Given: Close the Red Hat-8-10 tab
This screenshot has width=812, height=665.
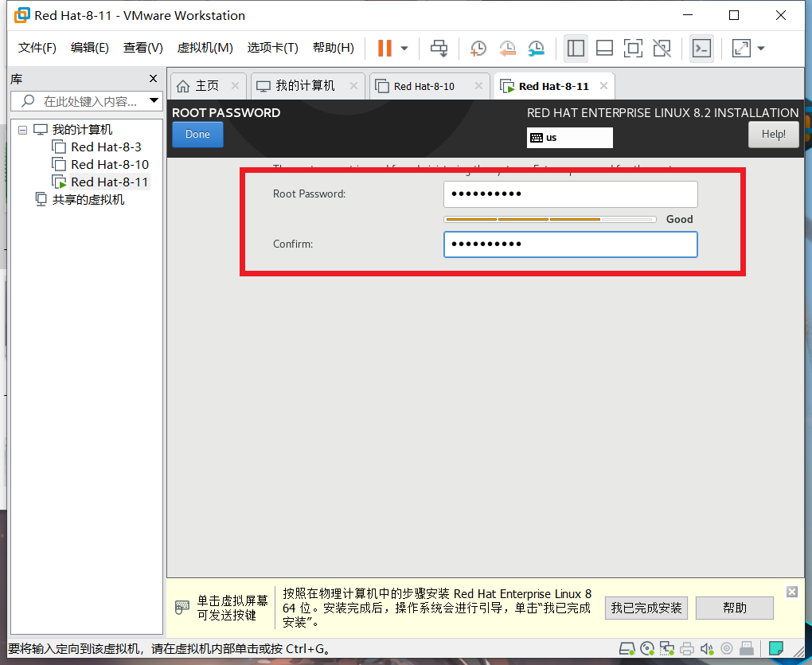Looking at the screenshot, I should click(x=478, y=86).
